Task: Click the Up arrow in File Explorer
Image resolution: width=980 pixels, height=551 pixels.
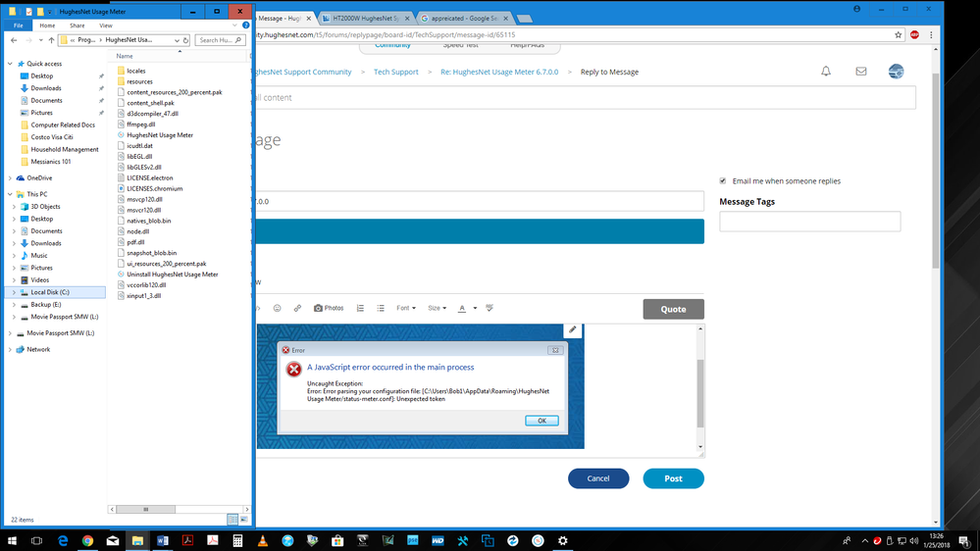Action: (x=51, y=40)
